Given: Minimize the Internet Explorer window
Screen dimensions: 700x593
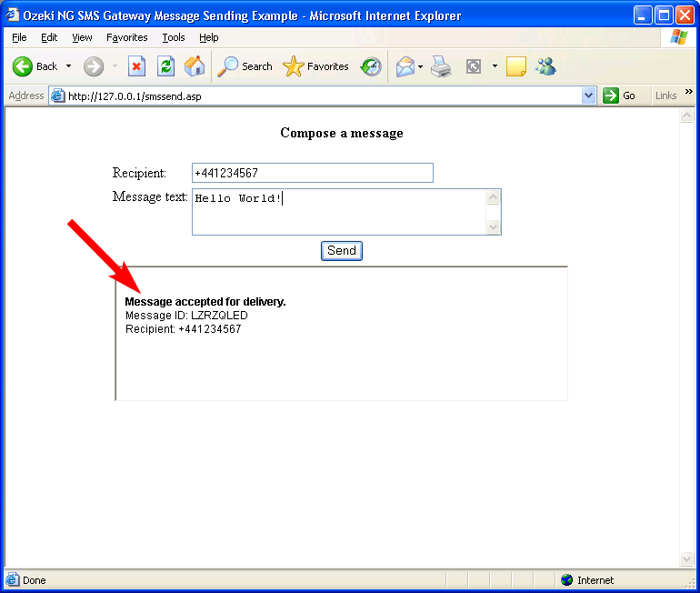Looking at the screenshot, I should point(642,15).
